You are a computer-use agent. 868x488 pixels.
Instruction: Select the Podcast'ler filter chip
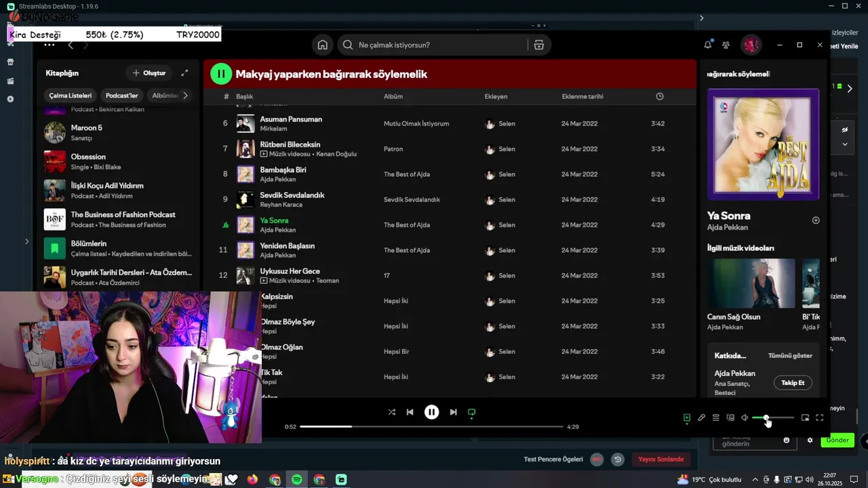click(121, 96)
